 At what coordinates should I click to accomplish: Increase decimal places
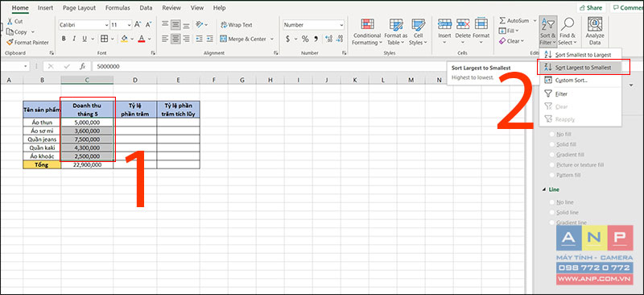328,39
